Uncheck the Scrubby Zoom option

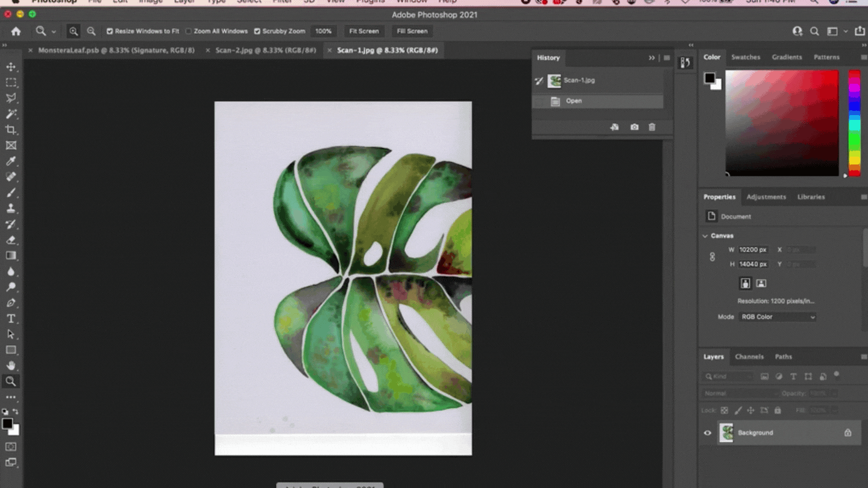[258, 31]
